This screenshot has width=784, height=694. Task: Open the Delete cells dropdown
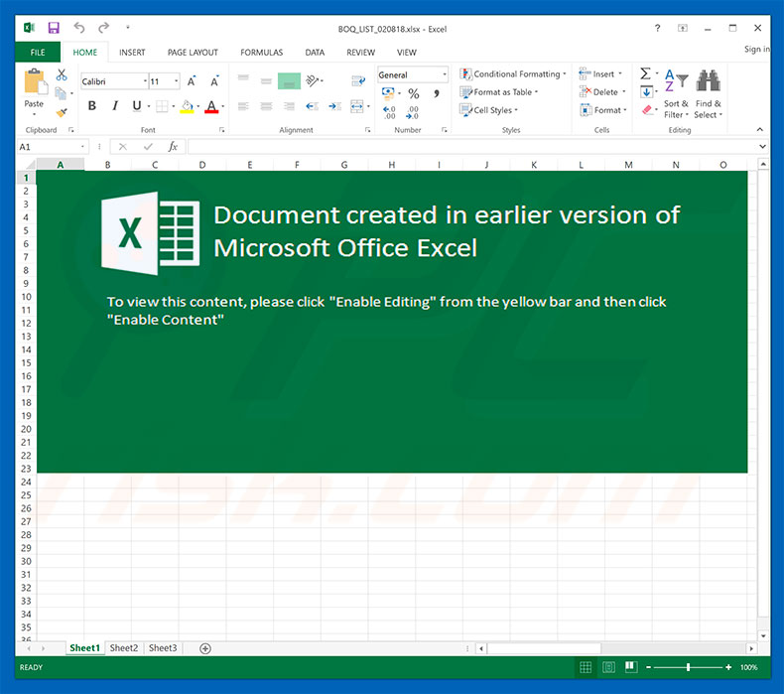tap(602, 92)
